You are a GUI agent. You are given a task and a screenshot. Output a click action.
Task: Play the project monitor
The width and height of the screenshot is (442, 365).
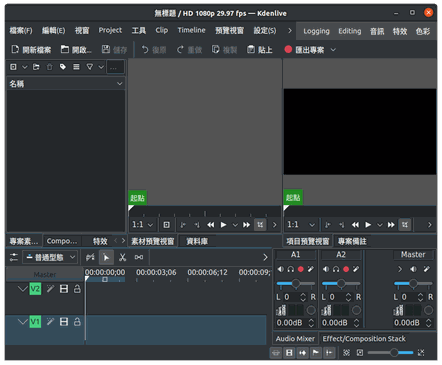click(x=368, y=225)
